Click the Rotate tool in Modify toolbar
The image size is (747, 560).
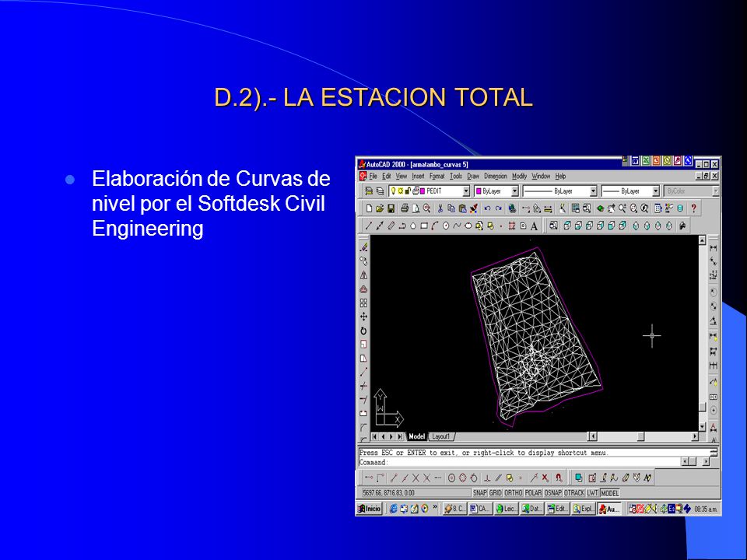(x=363, y=331)
